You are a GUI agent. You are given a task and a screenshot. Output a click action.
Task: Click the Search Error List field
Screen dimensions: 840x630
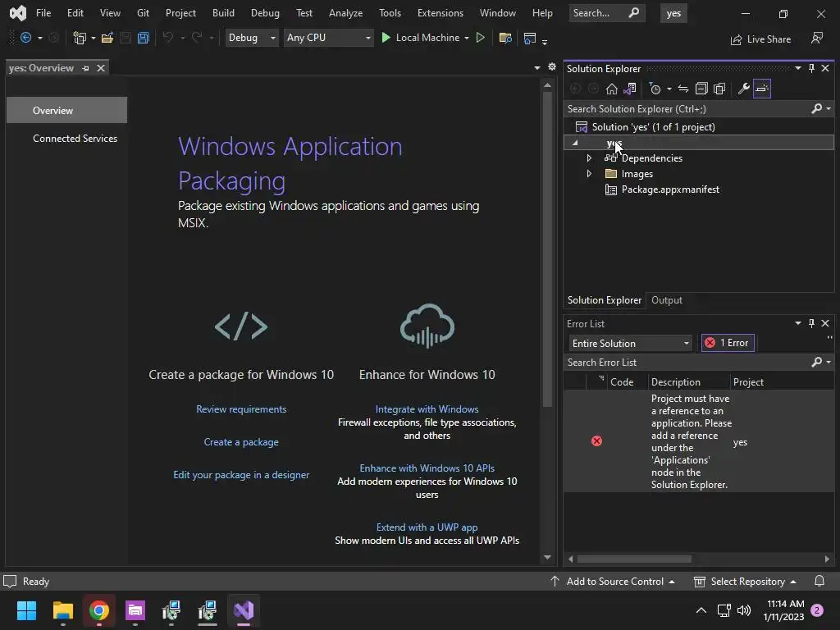pyautogui.click(x=688, y=362)
